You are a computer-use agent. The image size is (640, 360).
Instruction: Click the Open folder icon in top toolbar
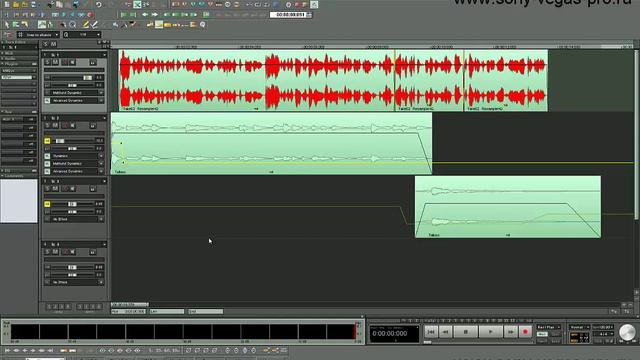(16, 4)
